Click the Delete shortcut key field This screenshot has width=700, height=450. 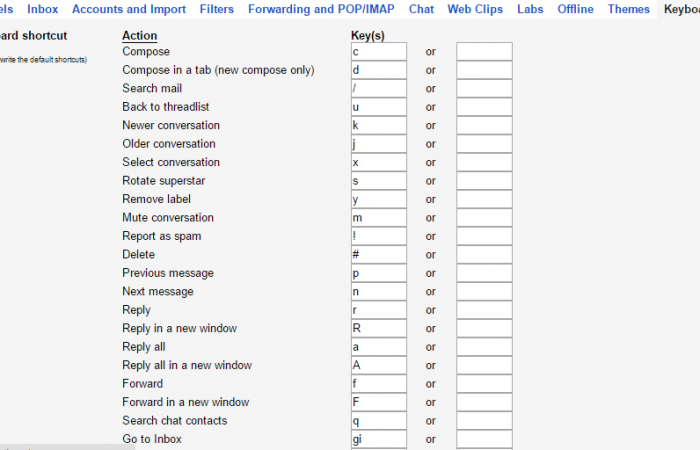coord(379,254)
